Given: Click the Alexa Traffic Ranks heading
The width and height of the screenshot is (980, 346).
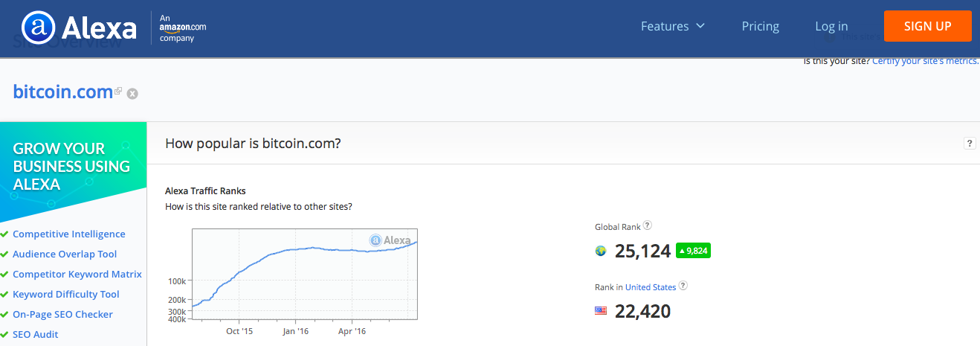Looking at the screenshot, I should coord(205,190).
